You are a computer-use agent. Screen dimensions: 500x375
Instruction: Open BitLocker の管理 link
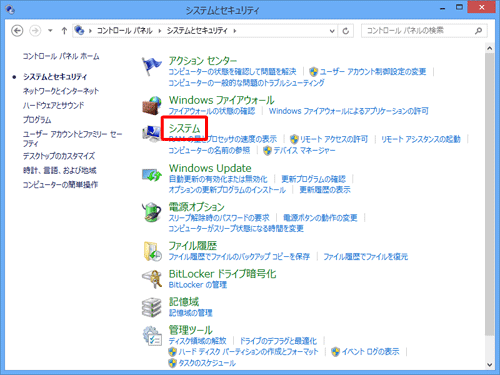[198, 285]
